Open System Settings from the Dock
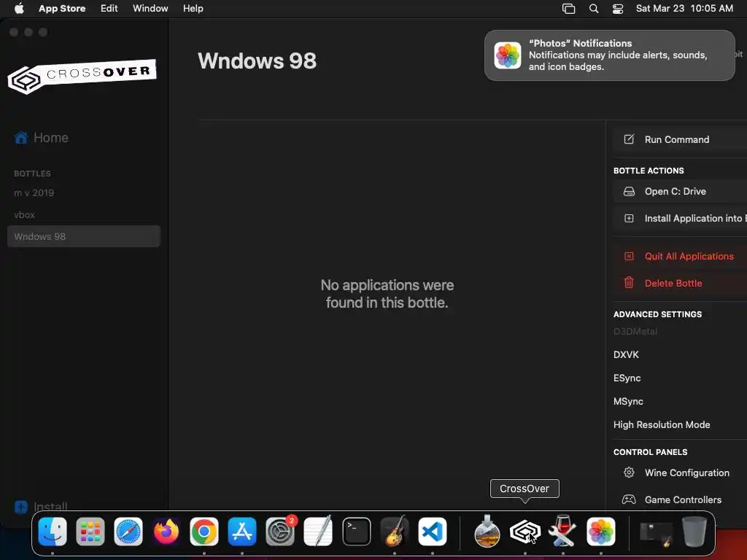Viewport: 747px width, 560px height. (x=280, y=532)
